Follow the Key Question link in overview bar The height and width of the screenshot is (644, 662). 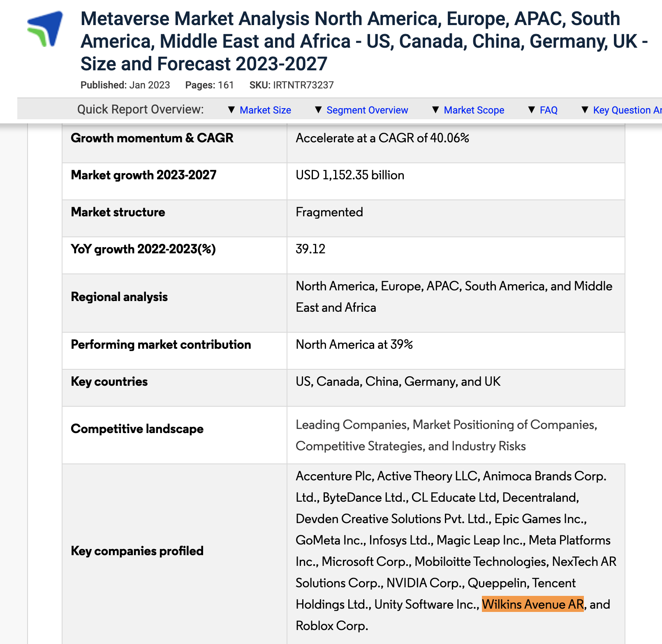[627, 110]
